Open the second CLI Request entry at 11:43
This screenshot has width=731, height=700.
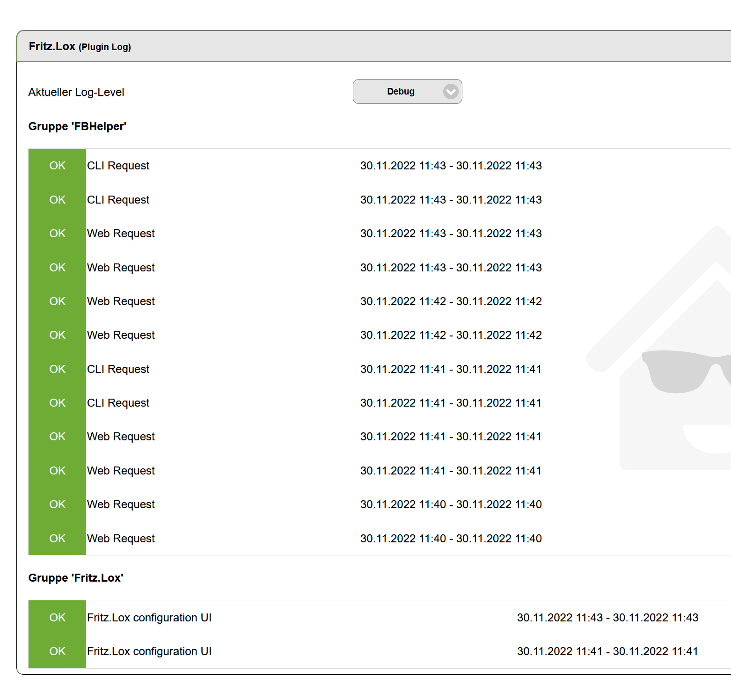(118, 200)
